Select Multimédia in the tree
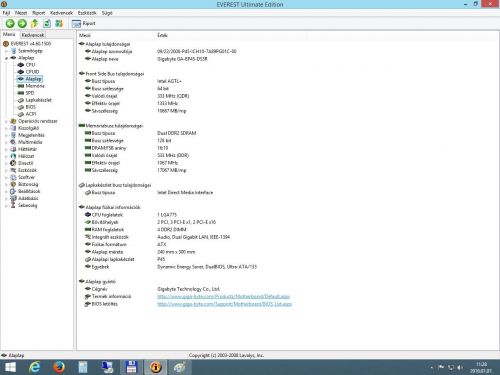Viewport: 500px width, 375px height. point(30,142)
